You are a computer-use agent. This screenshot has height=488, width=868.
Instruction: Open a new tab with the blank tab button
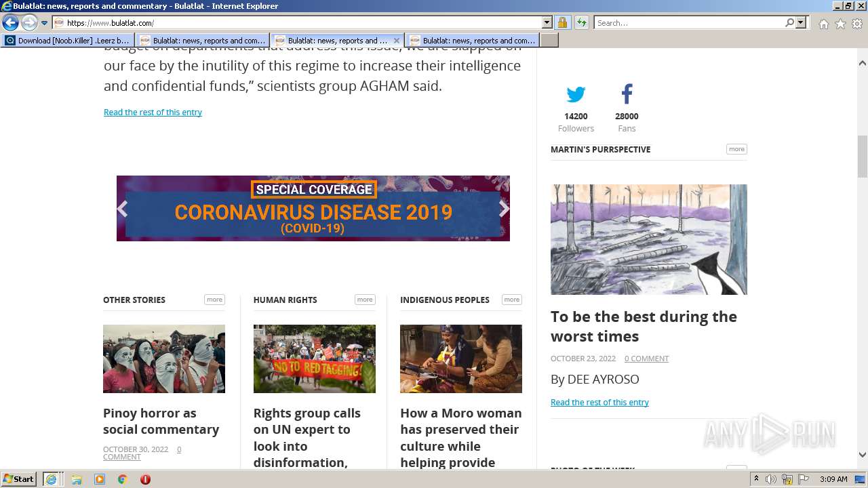[549, 41]
